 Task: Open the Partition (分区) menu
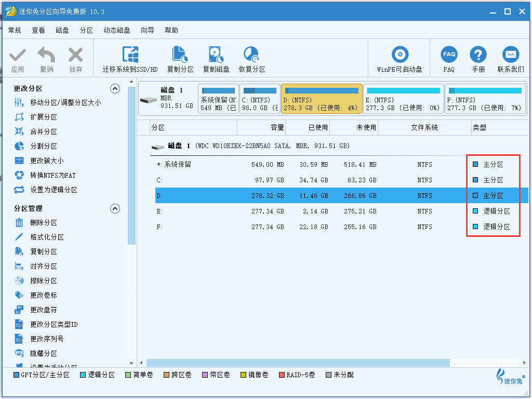[86, 31]
